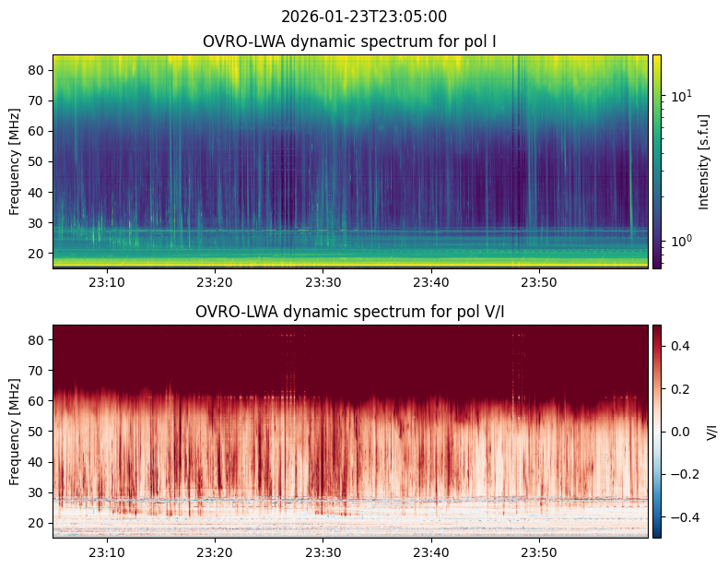Click the 50 frequency tick on the bottom plot
Viewport: 728px width, 569px height.
tap(39, 432)
